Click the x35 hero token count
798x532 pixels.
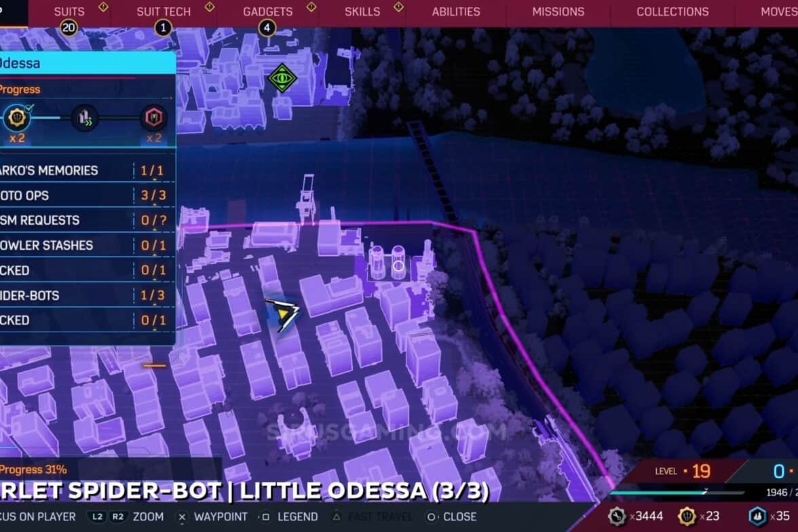pyautogui.click(x=780, y=516)
